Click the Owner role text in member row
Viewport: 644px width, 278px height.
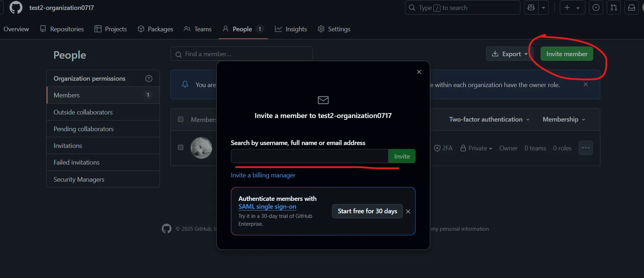coord(508,148)
